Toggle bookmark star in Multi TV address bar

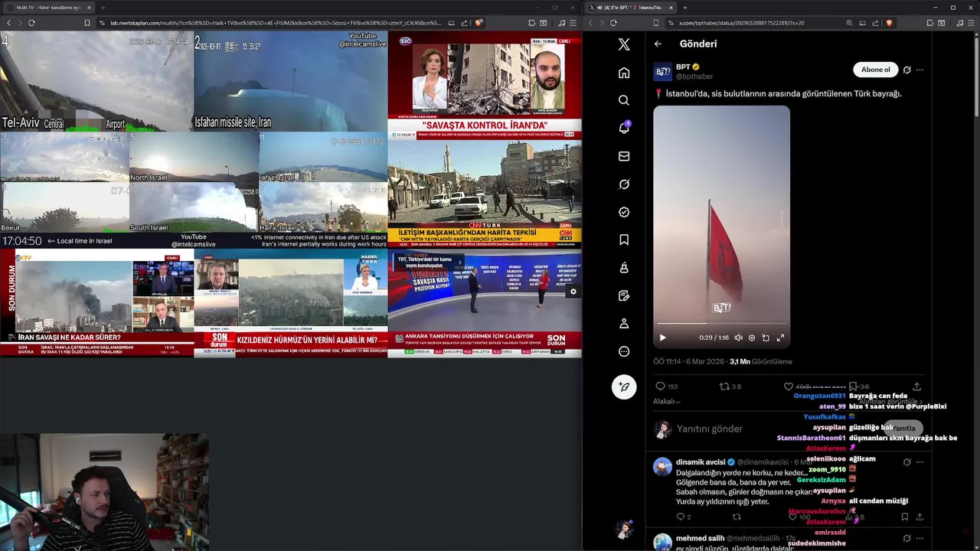pyautogui.click(x=87, y=23)
